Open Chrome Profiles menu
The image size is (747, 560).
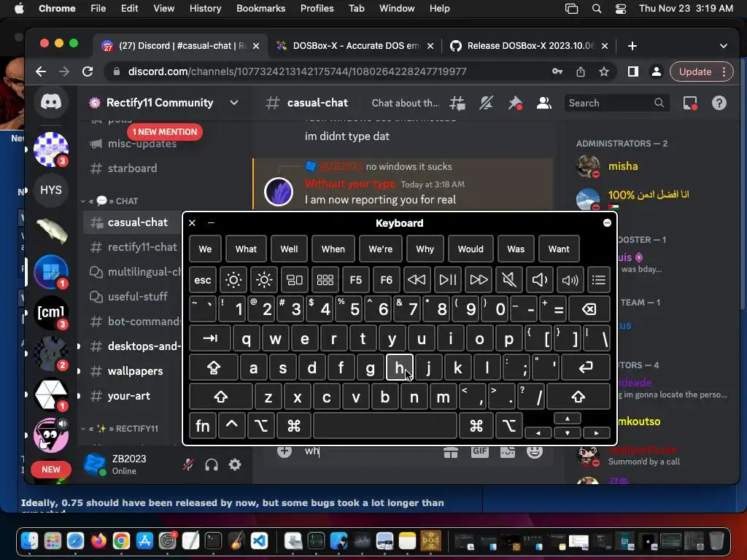click(x=317, y=9)
